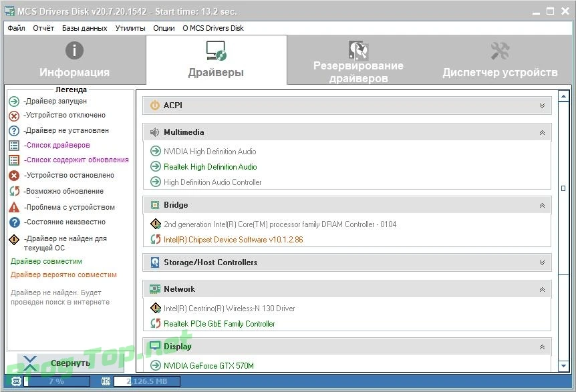The image size is (576, 392).
Task: Click the CPU usage bar showing 7 %
Action: click(57, 381)
